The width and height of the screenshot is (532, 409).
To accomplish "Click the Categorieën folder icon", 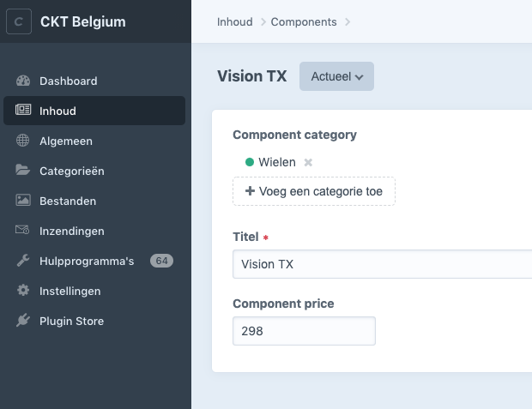I will pos(23,171).
